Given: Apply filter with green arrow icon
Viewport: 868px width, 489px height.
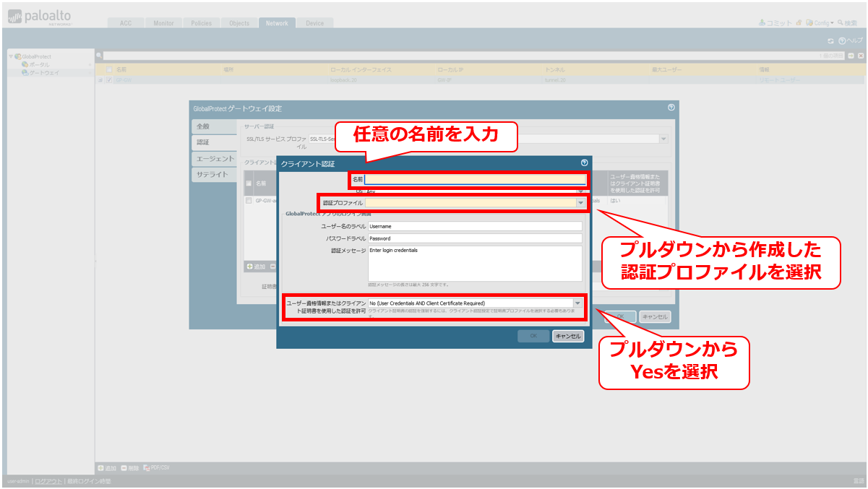Looking at the screenshot, I should pyautogui.click(x=851, y=56).
